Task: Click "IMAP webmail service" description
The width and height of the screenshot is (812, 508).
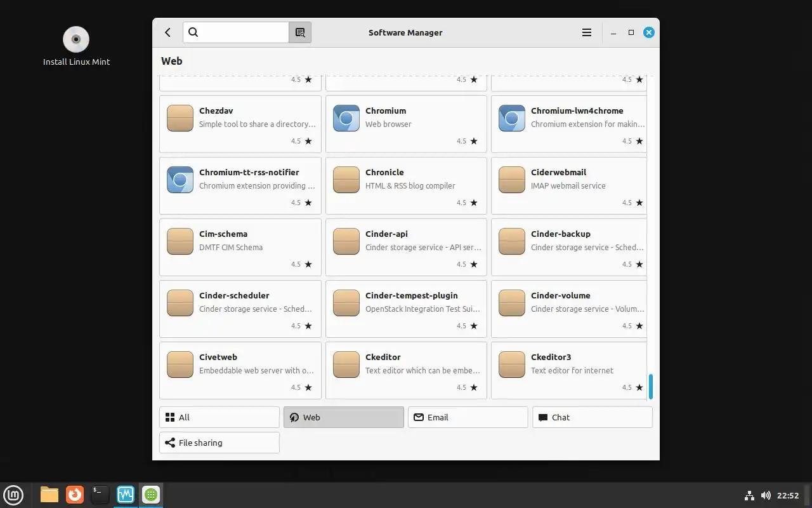Action: point(568,186)
